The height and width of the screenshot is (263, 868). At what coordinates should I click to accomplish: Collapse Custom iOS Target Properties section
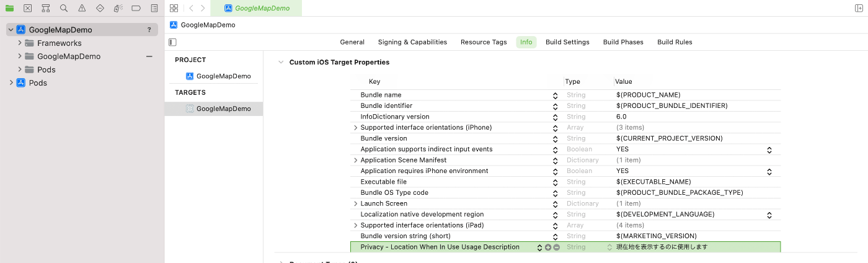(x=281, y=63)
